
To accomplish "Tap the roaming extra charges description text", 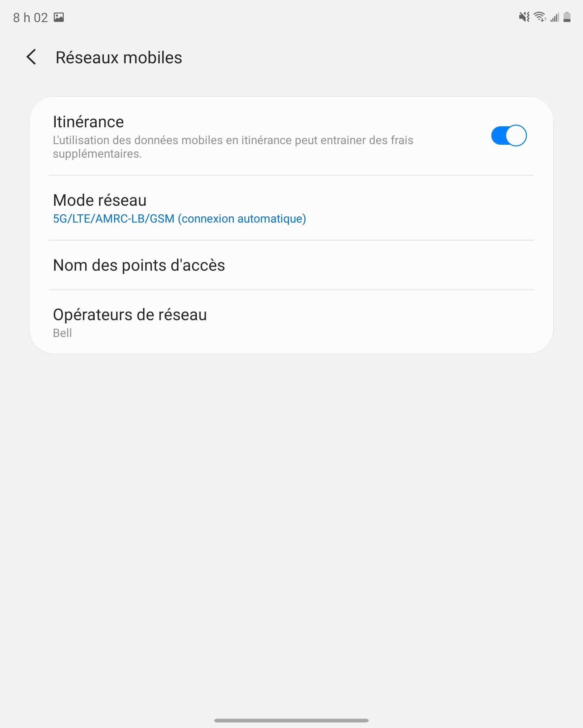I will [x=233, y=147].
